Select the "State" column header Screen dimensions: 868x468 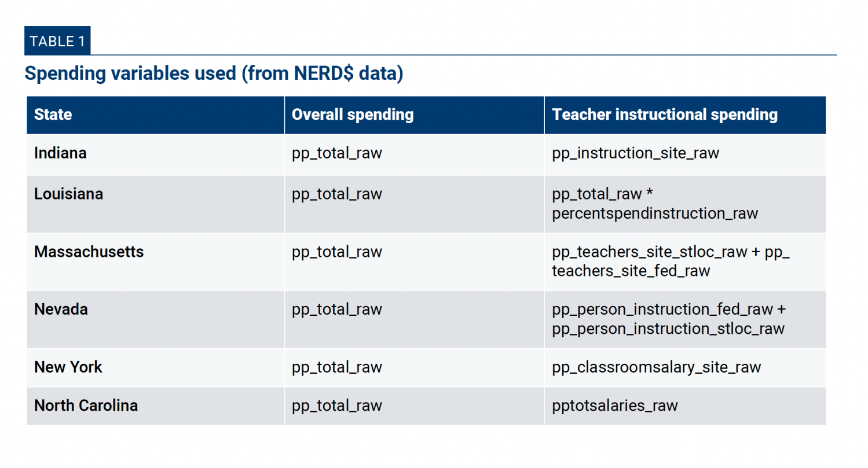point(53,115)
